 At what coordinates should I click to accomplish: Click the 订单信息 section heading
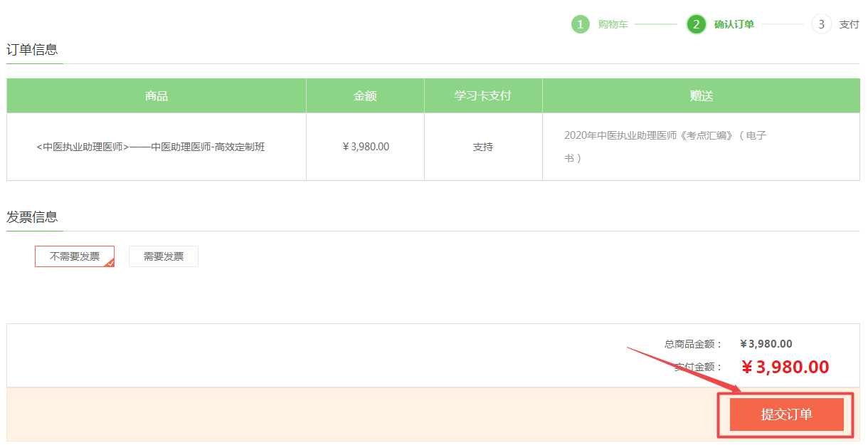pyautogui.click(x=32, y=50)
